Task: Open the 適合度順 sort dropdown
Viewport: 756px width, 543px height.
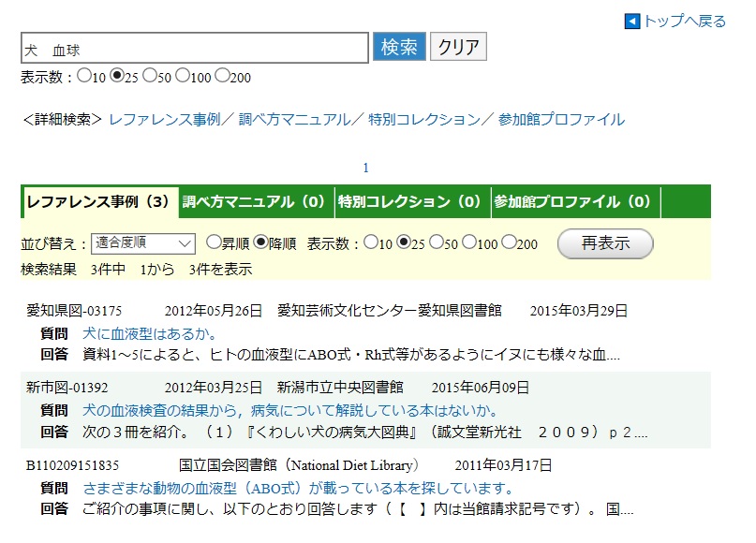Action: (143, 243)
